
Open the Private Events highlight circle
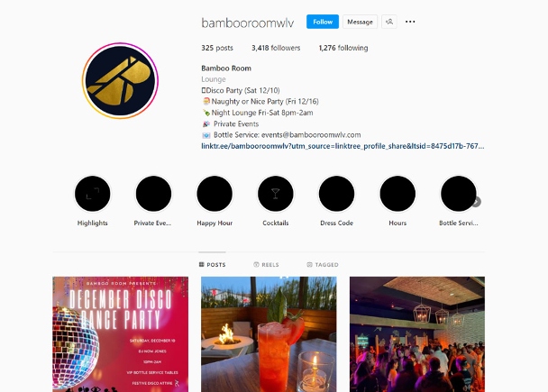point(153,194)
